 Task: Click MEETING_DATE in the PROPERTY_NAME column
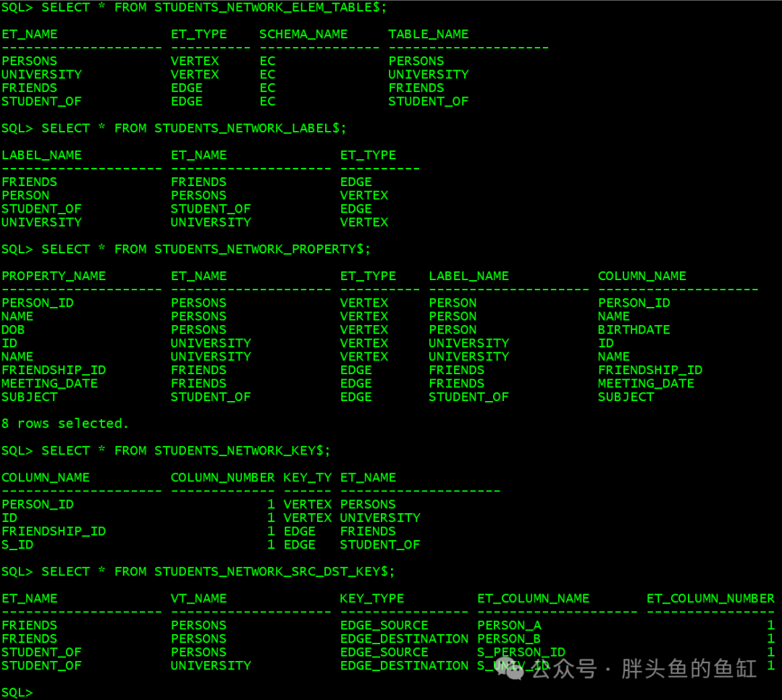pyautogui.click(x=49, y=384)
